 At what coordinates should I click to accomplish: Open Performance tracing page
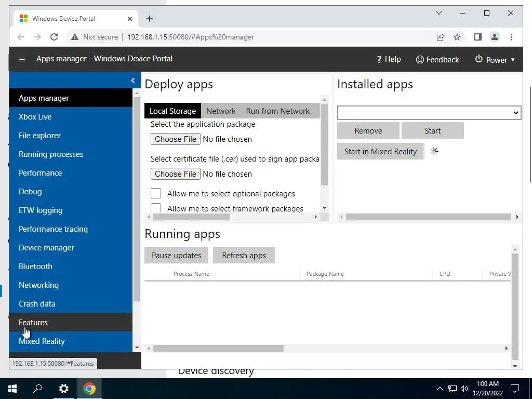tap(71, 229)
